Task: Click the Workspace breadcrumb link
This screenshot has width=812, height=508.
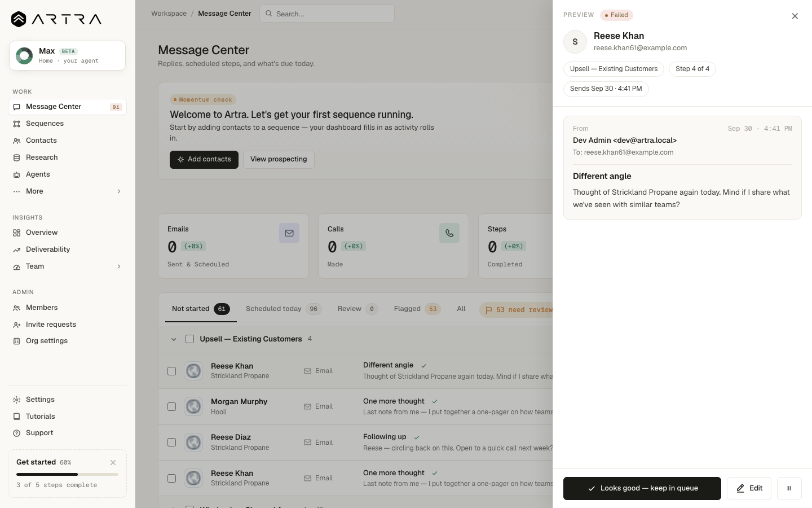Action: pos(169,14)
